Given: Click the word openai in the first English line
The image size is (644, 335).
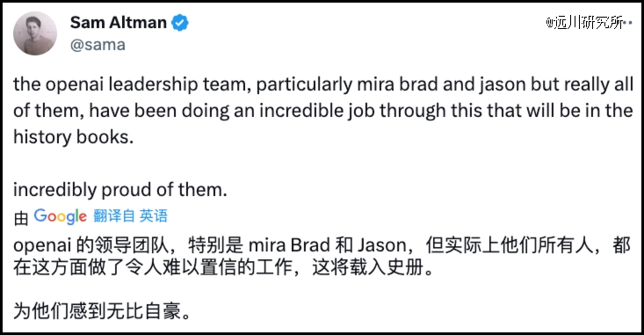Looking at the screenshot, I should click(x=76, y=84).
